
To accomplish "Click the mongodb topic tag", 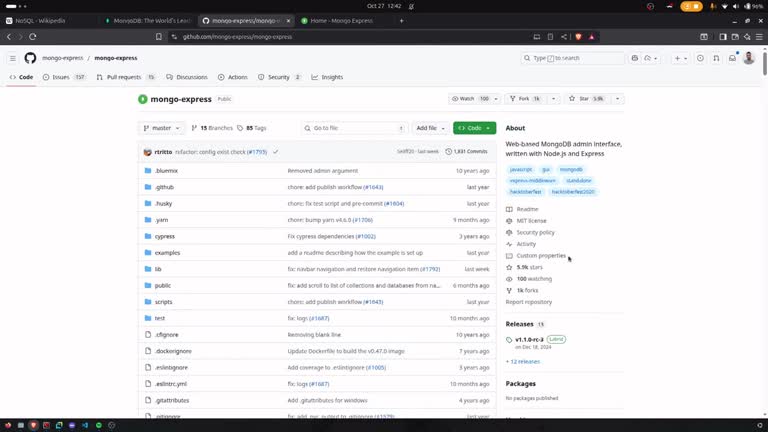I will pyautogui.click(x=571, y=169).
